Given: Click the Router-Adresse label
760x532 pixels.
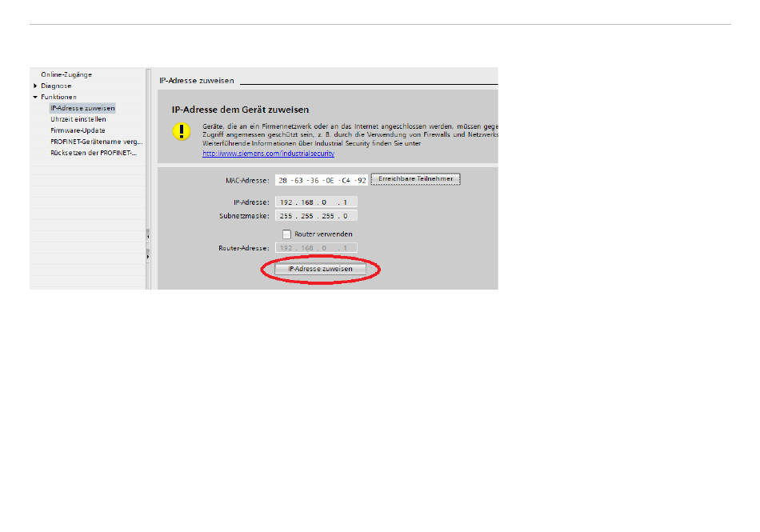Looking at the screenshot, I should (244, 248).
